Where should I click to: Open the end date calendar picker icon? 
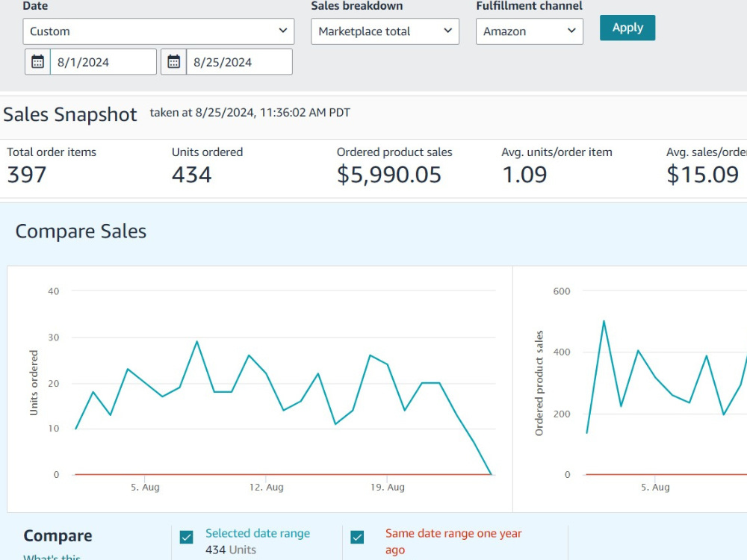(174, 62)
